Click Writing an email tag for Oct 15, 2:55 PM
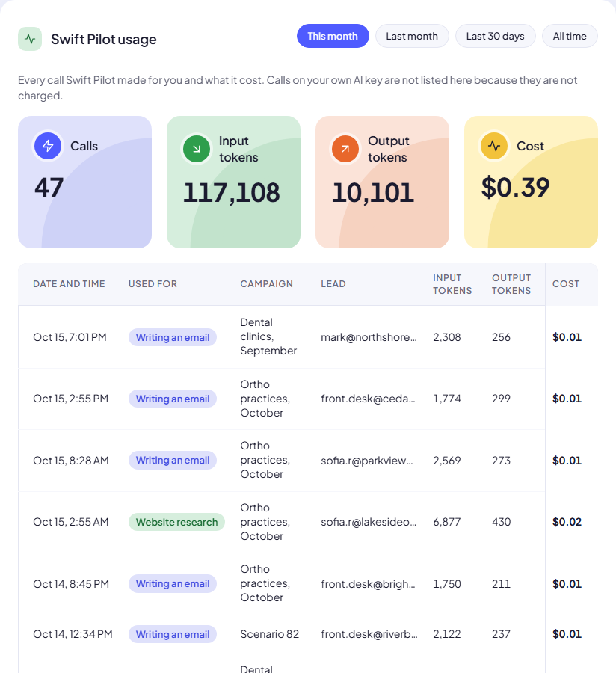 coord(173,399)
